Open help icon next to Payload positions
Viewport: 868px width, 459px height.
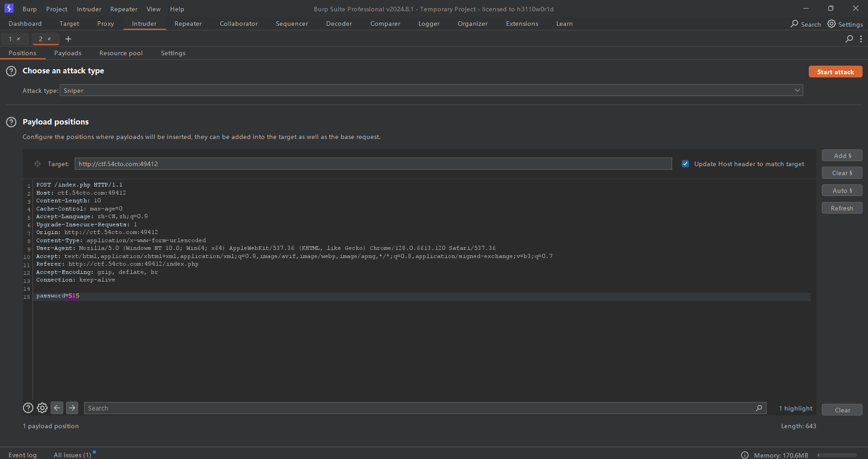[11, 122]
